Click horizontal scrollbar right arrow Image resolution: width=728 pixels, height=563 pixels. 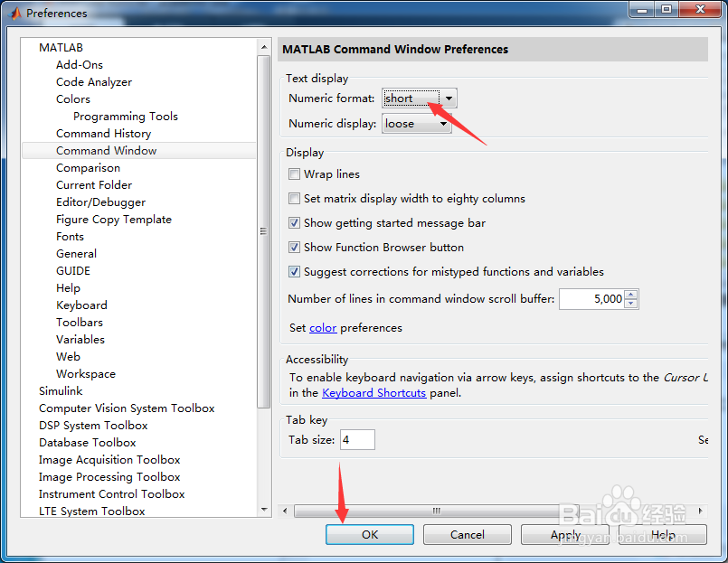700,511
